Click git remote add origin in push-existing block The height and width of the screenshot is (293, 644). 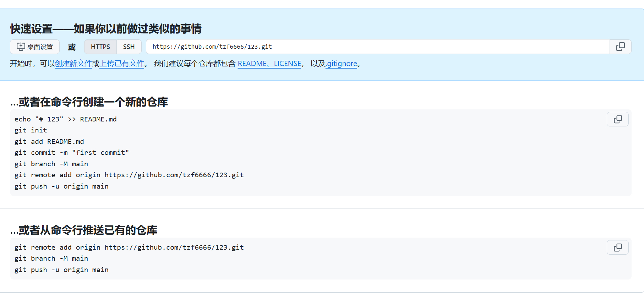(x=129, y=248)
